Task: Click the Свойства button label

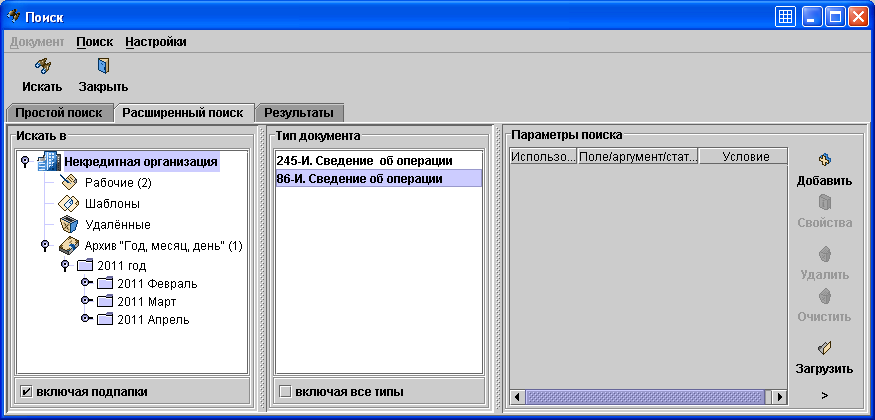Action: 824,223
